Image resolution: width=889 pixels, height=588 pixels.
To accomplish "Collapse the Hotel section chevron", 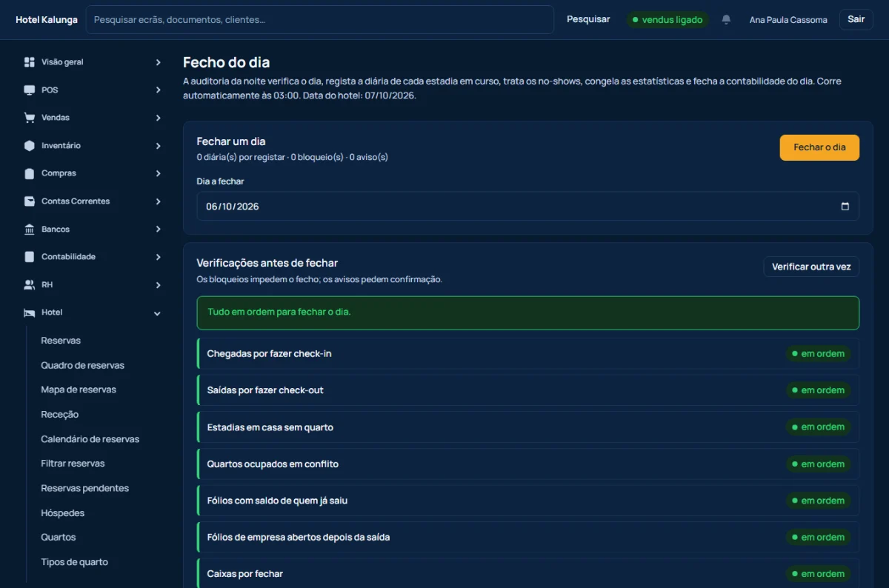I will [157, 313].
